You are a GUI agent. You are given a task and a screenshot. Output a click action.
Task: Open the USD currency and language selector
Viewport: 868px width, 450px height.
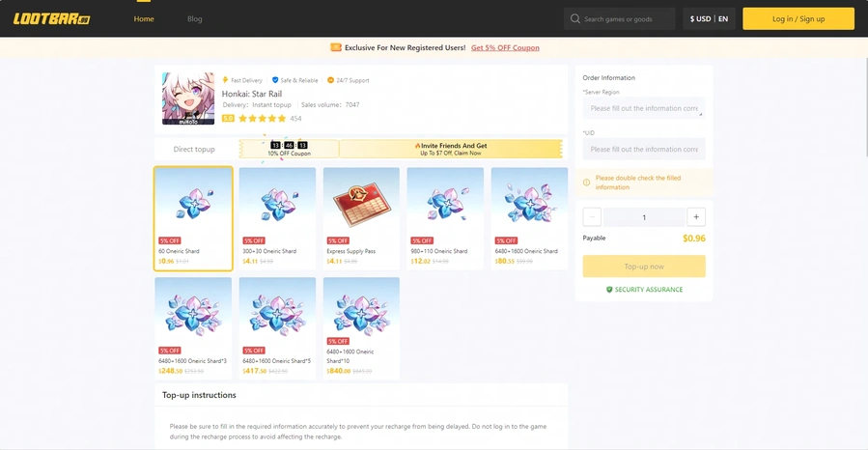click(x=709, y=18)
